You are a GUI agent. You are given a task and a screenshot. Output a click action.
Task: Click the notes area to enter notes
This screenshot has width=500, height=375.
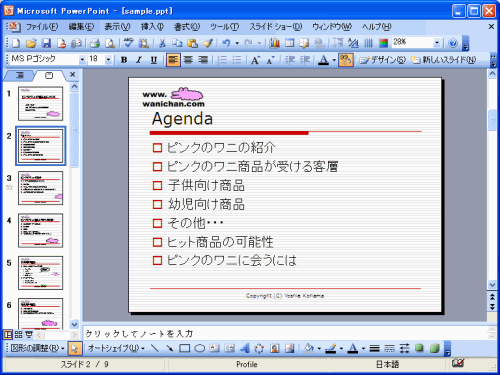click(285, 334)
